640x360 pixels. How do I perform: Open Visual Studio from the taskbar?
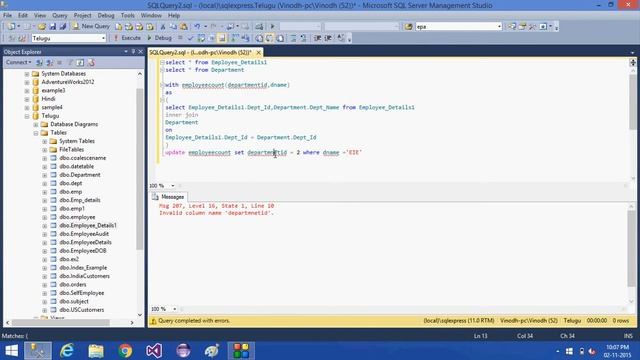tap(154, 351)
